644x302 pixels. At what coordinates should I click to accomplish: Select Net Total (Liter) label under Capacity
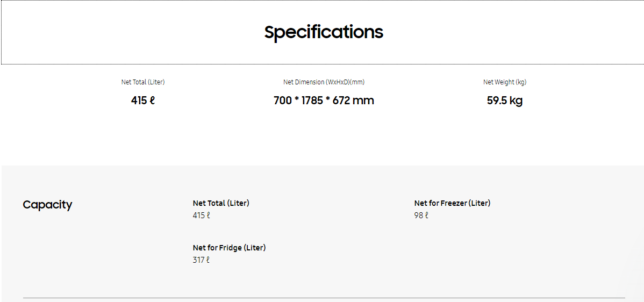point(221,203)
